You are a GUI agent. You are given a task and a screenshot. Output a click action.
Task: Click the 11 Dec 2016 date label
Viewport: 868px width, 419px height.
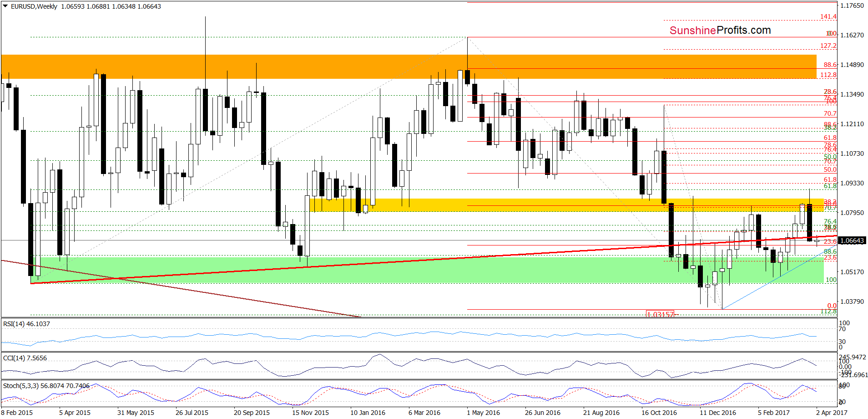coord(718,413)
